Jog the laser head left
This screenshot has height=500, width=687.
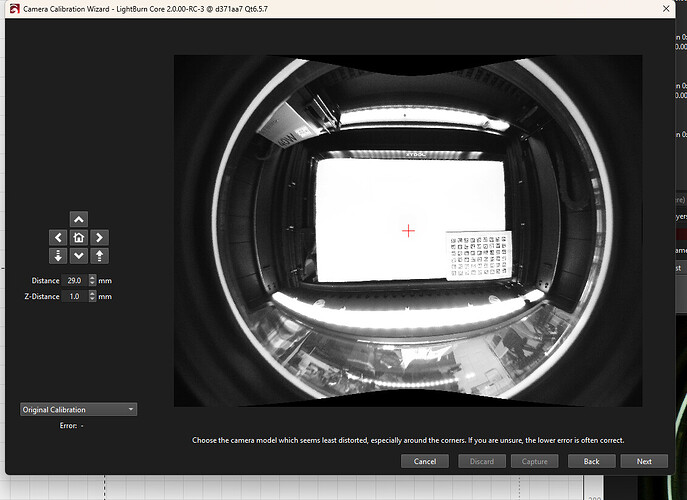point(58,238)
